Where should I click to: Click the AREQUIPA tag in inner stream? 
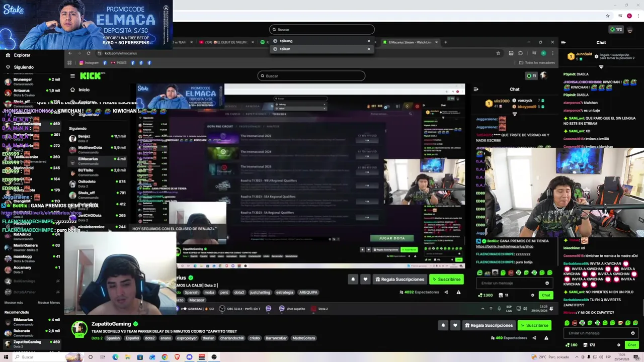308,293
